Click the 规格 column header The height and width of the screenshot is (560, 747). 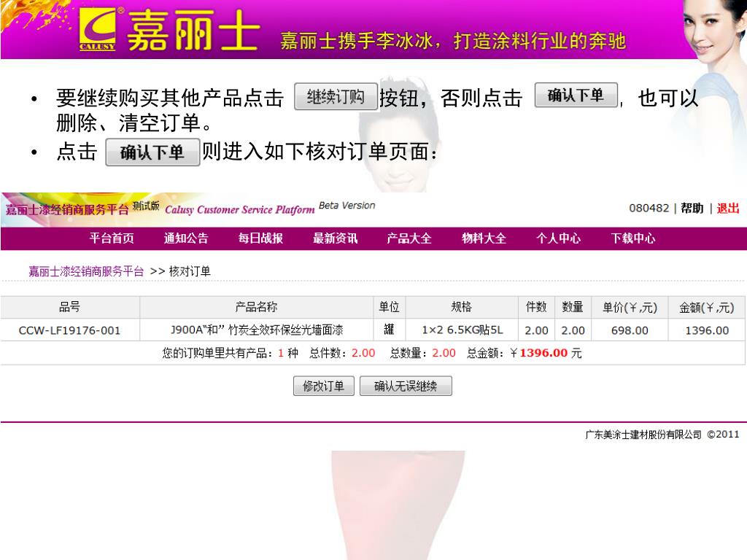pyautogui.click(x=462, y=307)
